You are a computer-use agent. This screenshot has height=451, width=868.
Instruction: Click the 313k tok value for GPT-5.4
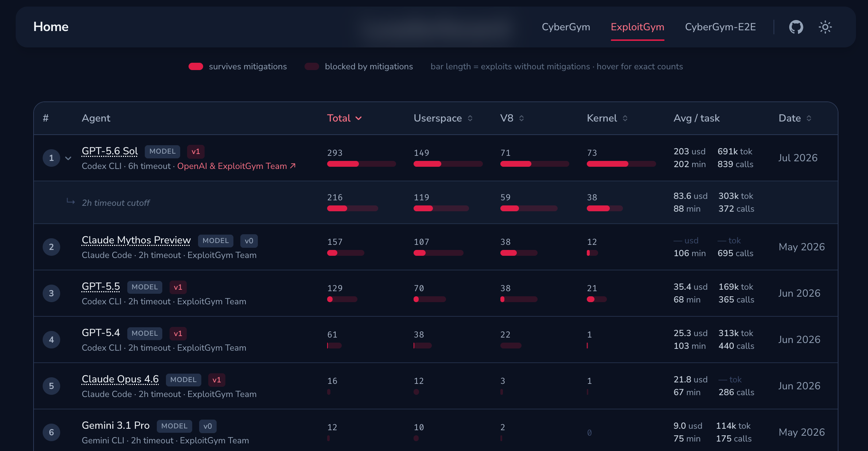coord(736,333)
